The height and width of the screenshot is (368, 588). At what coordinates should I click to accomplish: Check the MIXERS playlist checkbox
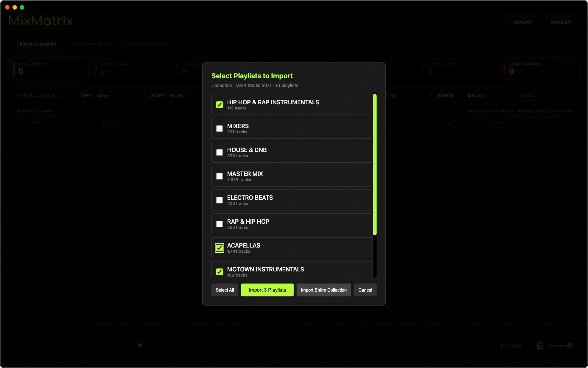219,129
